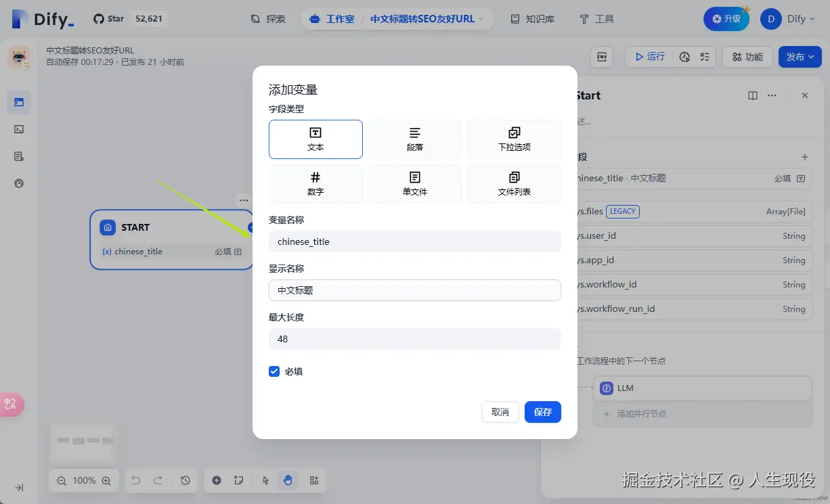This screenshot has width=830, height=504.
Task: Click the 显示名称 input field
Action: [x=415, y=290]
